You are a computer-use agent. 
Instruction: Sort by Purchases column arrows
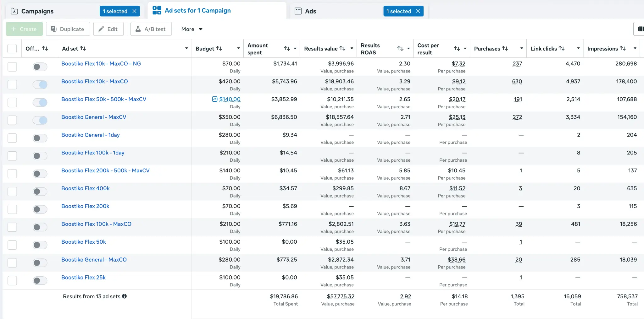coord(505,48)
